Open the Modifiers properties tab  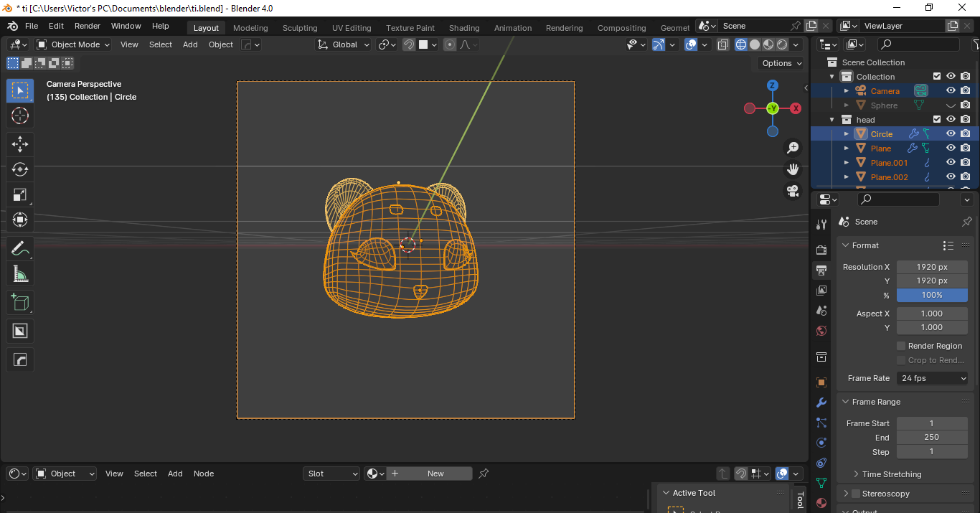tap(821, 403)
